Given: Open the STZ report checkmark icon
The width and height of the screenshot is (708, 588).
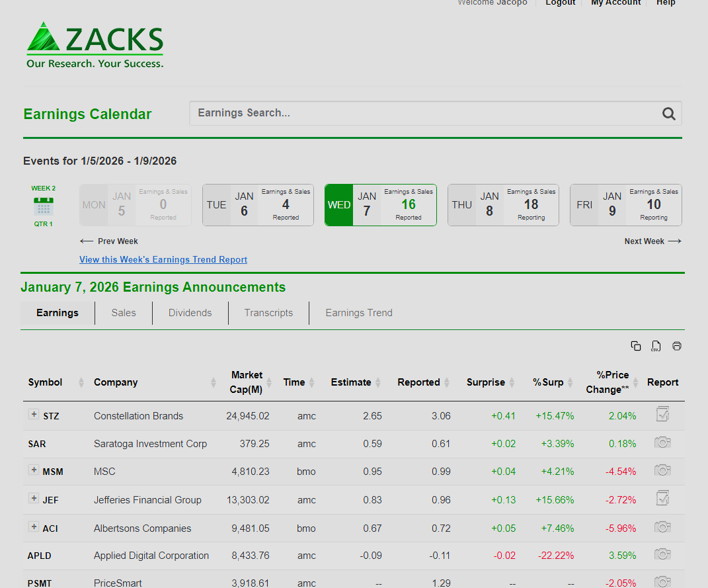Looking at the screenshot, I should tap(662, 414).
